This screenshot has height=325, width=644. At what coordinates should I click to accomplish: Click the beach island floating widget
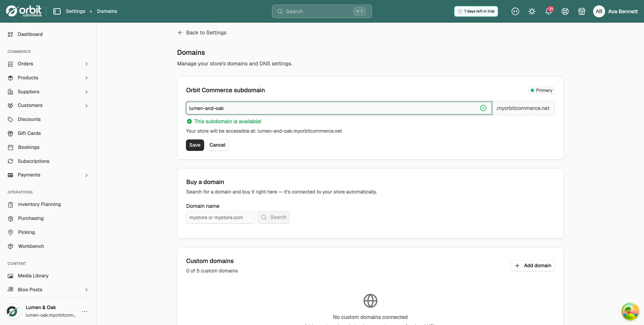(x=630, y=311)
